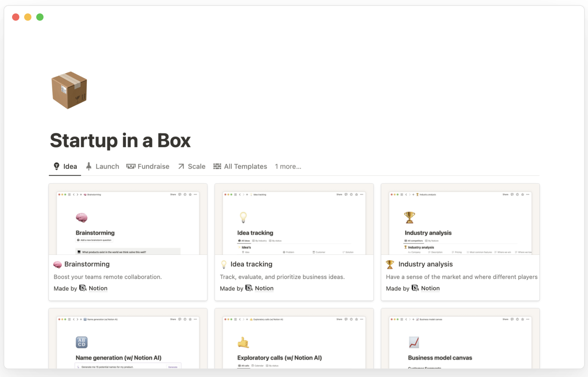Click the ellipsis menu icon in Brainstorming preview toolbar
Viewport: 588px width, 377px height.
tap(195, 195)
